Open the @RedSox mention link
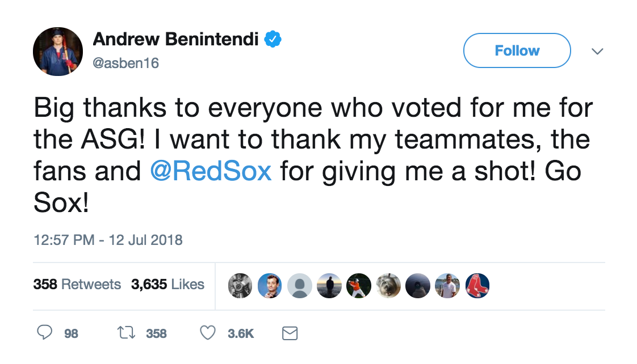 point(211,171)
